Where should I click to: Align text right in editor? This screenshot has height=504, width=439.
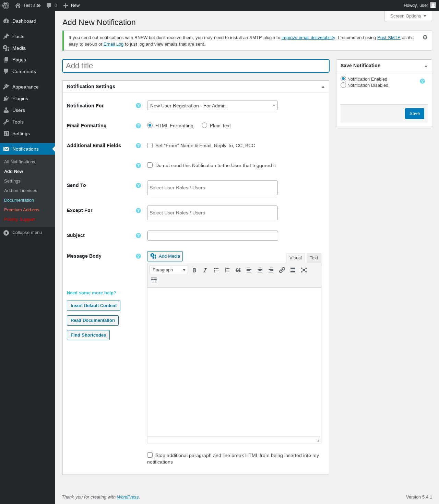tap(271, 270)
